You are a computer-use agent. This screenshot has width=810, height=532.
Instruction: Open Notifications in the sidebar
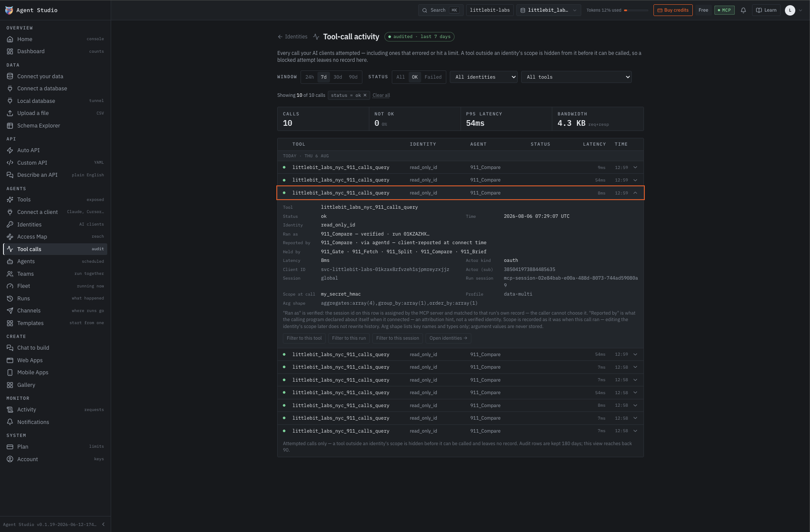click(55, 422)
